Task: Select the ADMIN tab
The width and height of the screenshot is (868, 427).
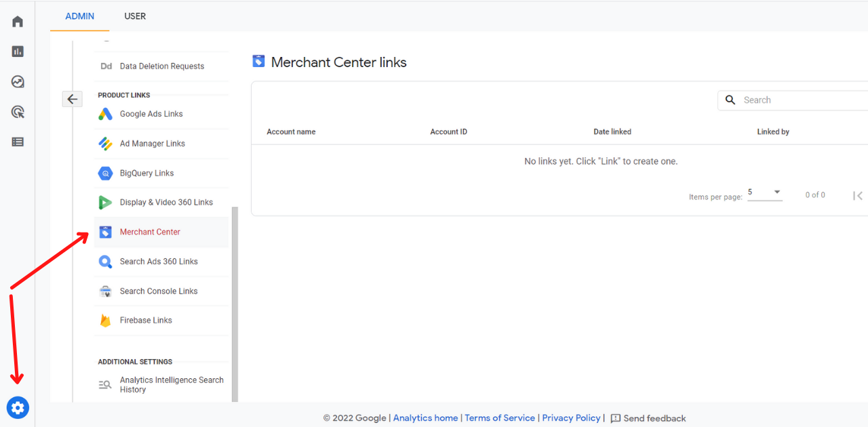Action: (80, 16)
